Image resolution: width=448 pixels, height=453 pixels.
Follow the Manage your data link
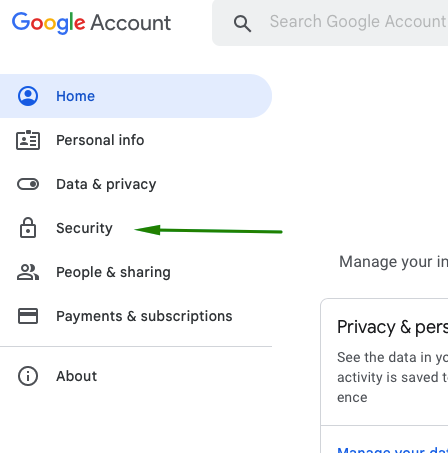392,450
